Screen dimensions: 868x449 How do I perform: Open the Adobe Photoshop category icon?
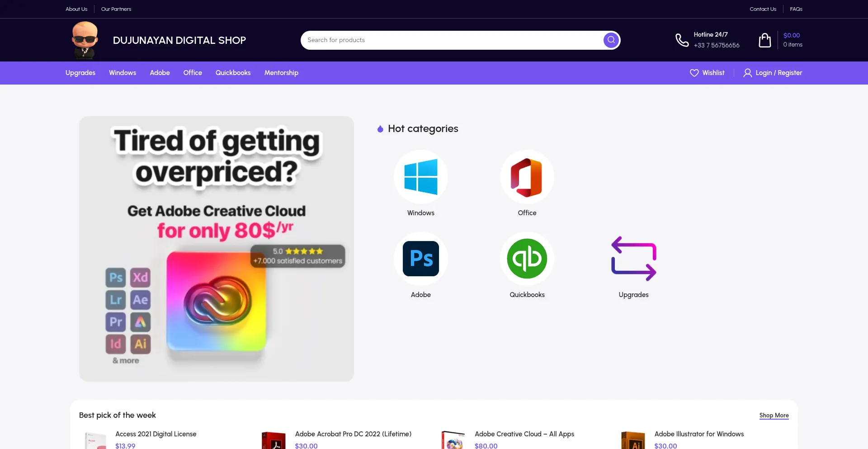click(x=420, y=259)
